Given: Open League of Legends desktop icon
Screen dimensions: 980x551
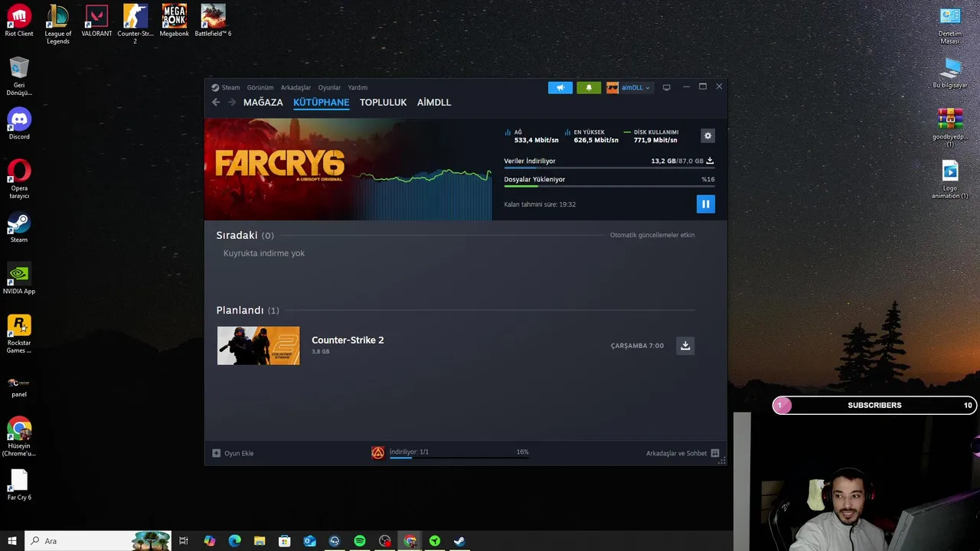Looking at the screenshot, I should [58, 24].
